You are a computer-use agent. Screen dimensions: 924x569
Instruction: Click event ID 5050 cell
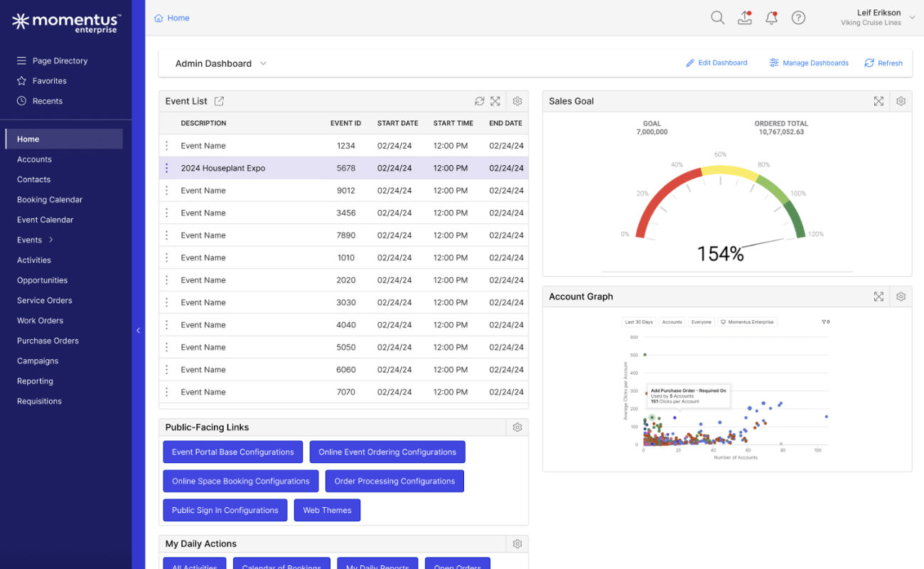346,347
